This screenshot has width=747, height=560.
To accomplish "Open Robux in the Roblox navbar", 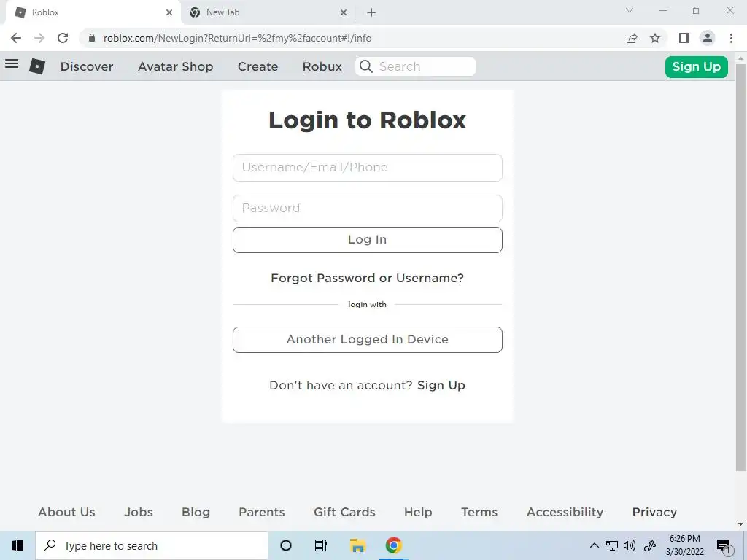I will pos(322,66).
